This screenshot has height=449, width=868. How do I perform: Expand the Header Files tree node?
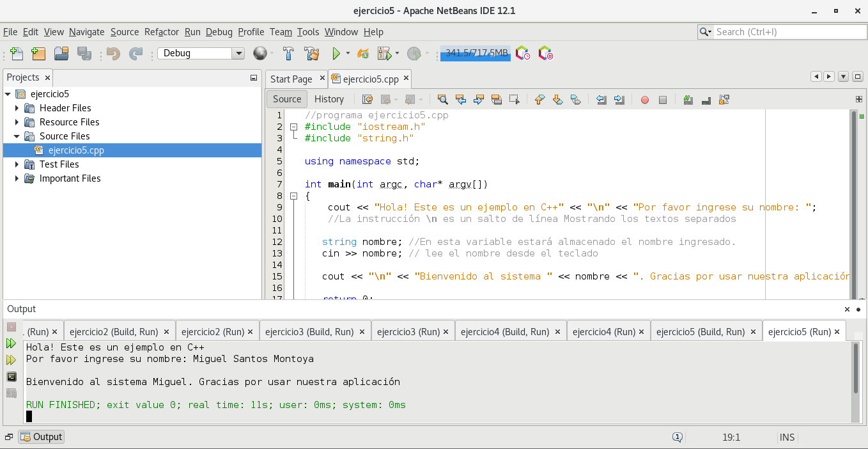pos(17,108)
